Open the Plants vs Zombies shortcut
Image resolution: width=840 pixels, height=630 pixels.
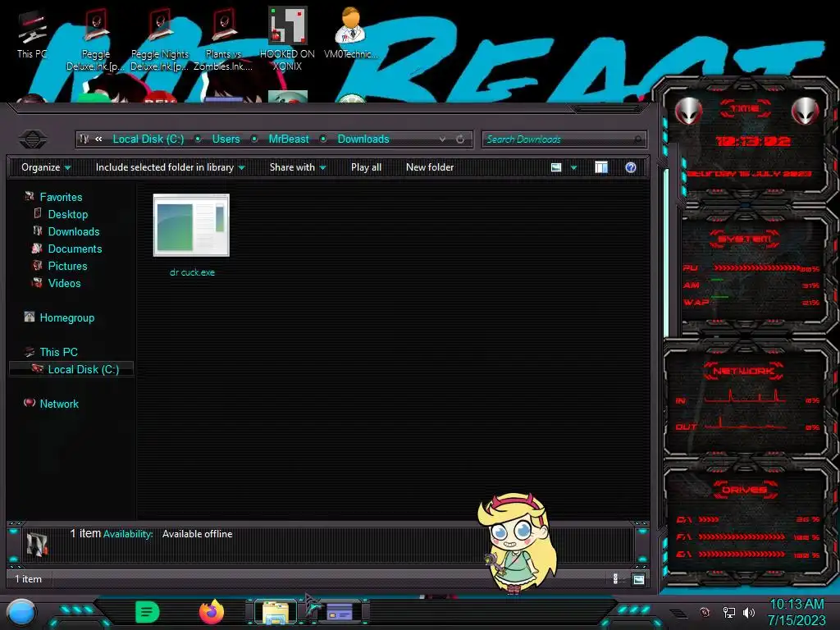coord(223,39)
